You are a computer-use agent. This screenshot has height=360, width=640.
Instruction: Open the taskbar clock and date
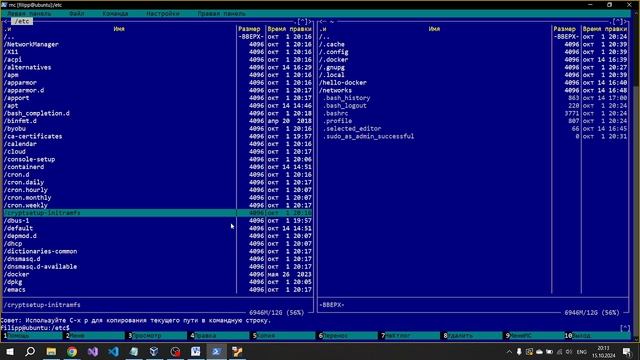(604, 352)
